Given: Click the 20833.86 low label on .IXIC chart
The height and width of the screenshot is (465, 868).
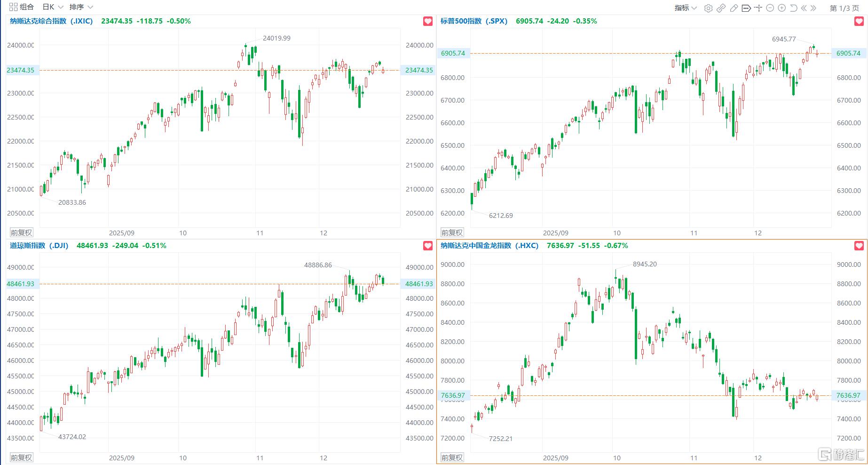Looking at the screenshot, I should [72, 202].
